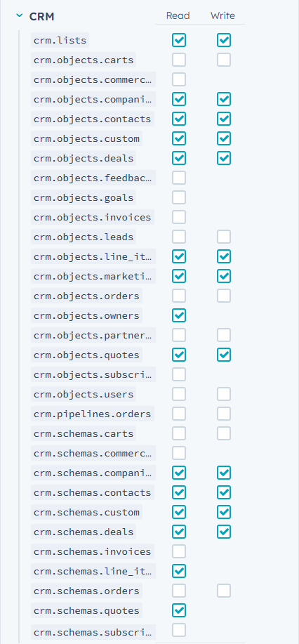Screen dimensions: 299x644
Task: Disable Write for crm.objects.contacts
Action: point(224,119)
